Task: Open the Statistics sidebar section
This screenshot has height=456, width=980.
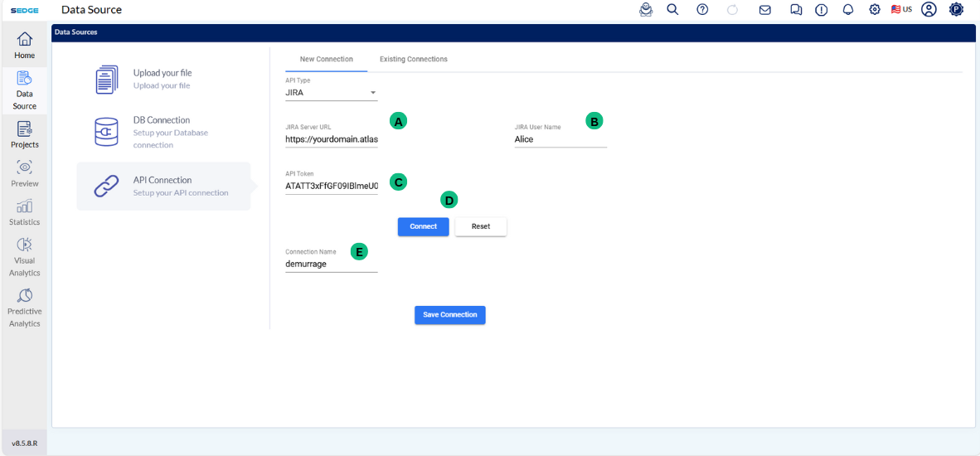Action: coord(25,212)
